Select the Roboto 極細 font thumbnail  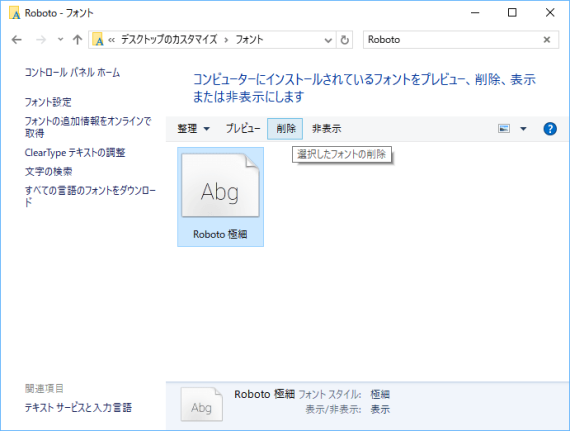click(220, 197)
